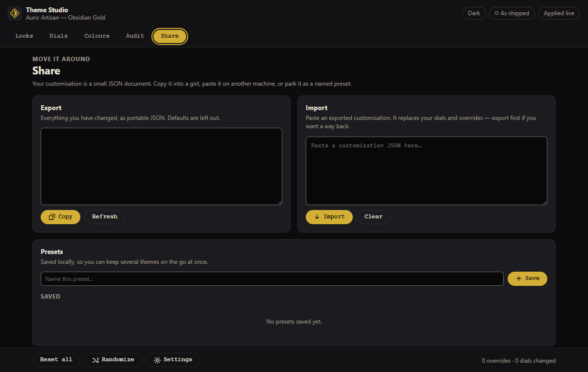Select the Share tab
The width and height of the screenshot is (588, 372).
(x=170, y=36)
